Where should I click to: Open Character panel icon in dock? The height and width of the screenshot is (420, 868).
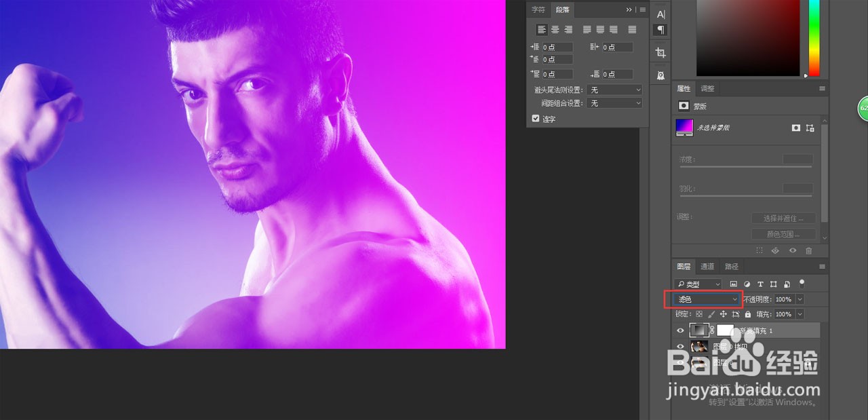[x=660, y=14]
